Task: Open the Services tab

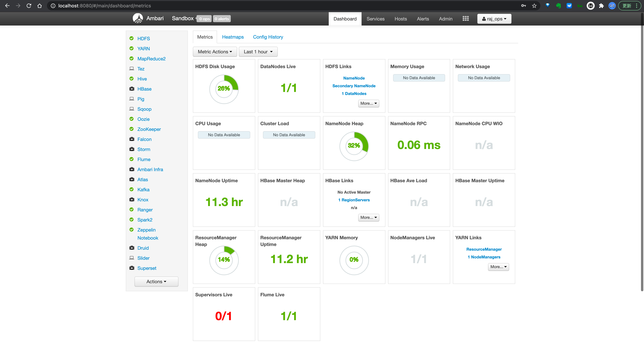Action: (375, 19)
